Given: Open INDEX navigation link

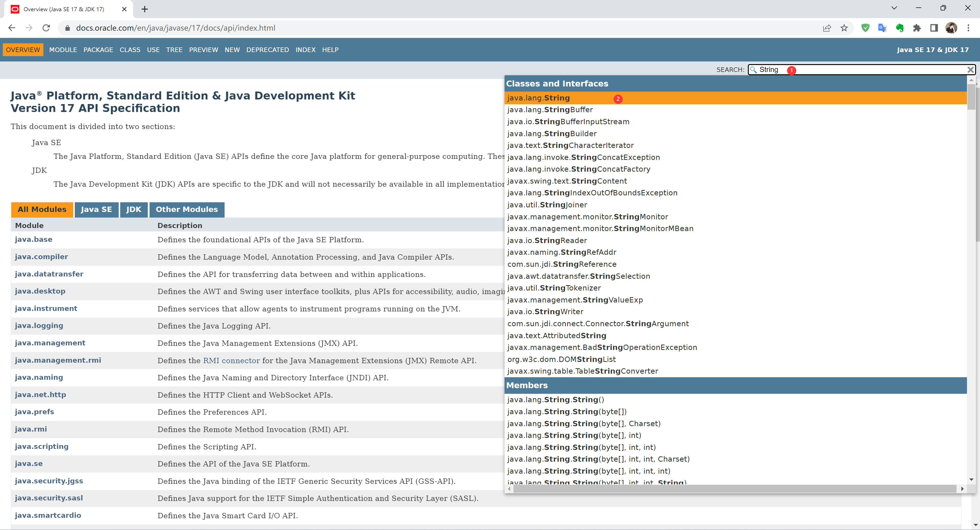Looking at the screenshot, I should pyautogui.click(x=305, y=50).
